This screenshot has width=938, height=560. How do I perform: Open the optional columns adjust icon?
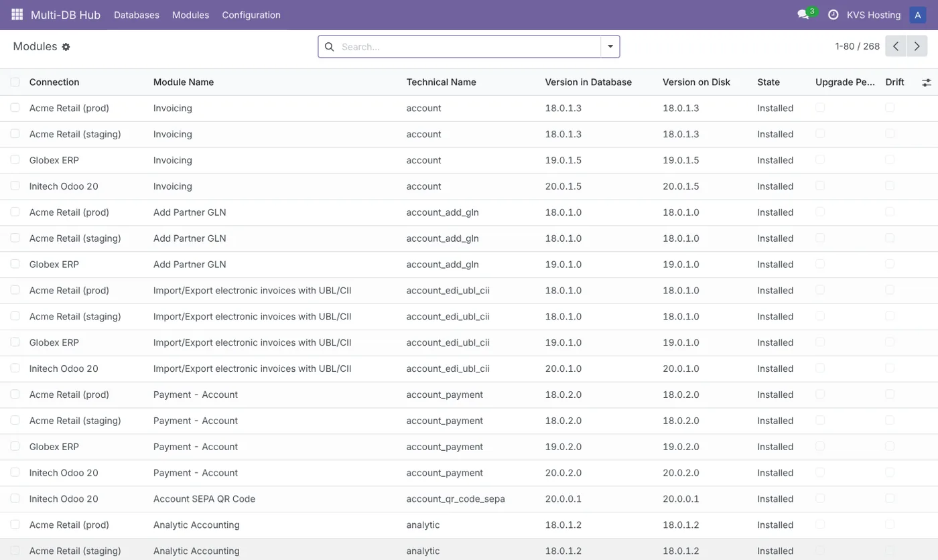click(x=927, y=82)
